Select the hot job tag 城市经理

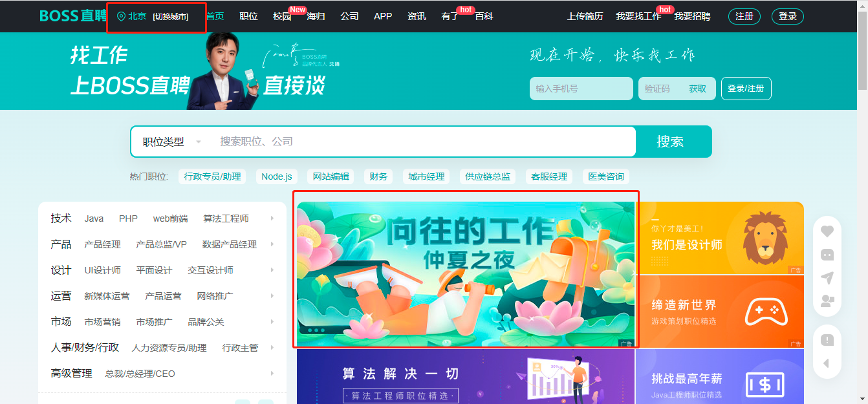click(x=427, y=176)
